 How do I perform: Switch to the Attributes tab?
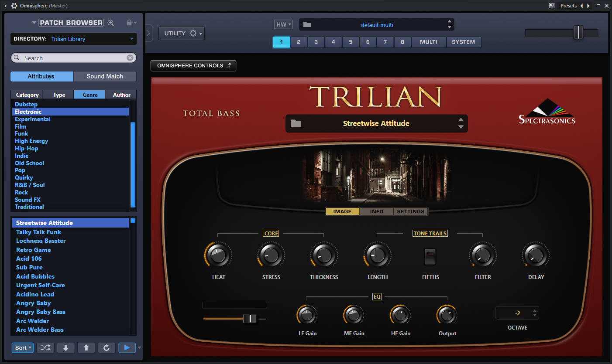[x=42, y=76]
